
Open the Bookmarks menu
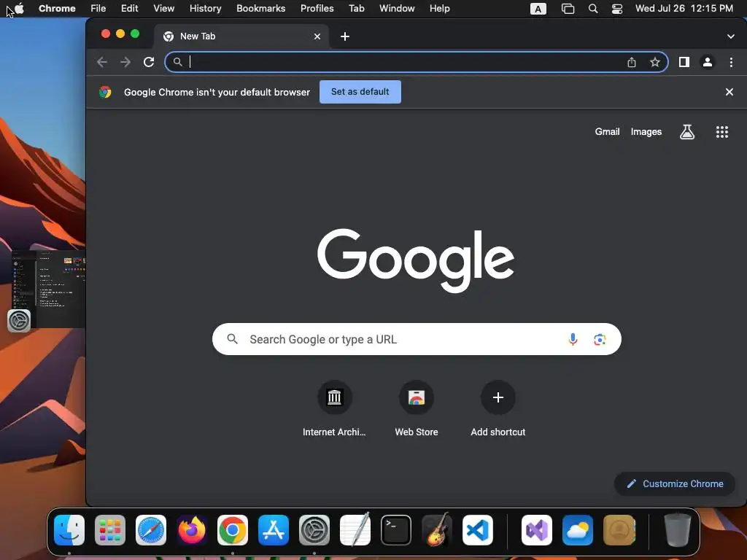pos(260,9)
